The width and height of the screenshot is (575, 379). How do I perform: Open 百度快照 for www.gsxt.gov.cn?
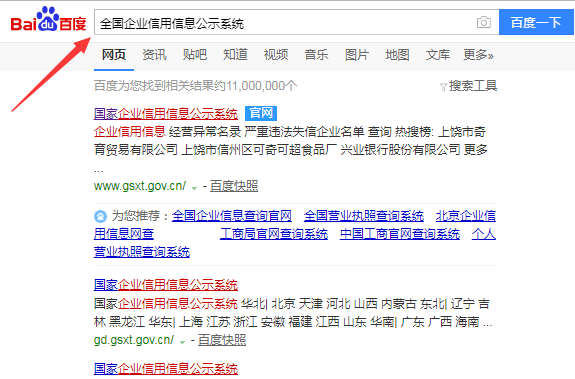(234, 186)
